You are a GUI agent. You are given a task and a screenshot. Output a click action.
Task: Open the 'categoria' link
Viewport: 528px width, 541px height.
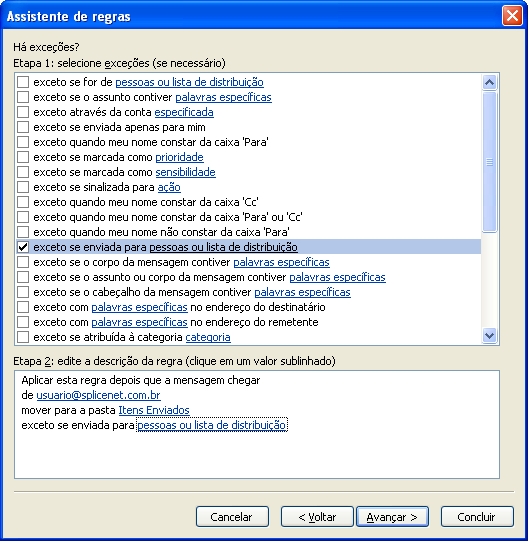(x=208, y=337)
